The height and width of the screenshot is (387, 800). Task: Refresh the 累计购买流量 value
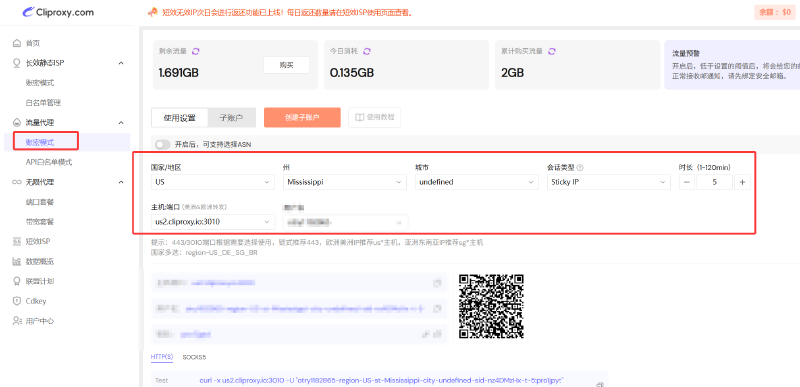[x=551, y=51]
